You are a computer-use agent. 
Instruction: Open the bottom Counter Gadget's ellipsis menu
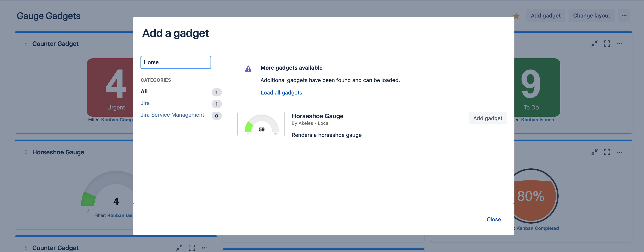point(204,248)
